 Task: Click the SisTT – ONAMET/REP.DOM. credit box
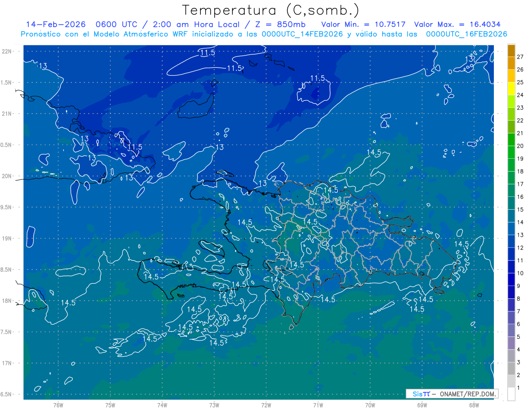click(452, 394)
